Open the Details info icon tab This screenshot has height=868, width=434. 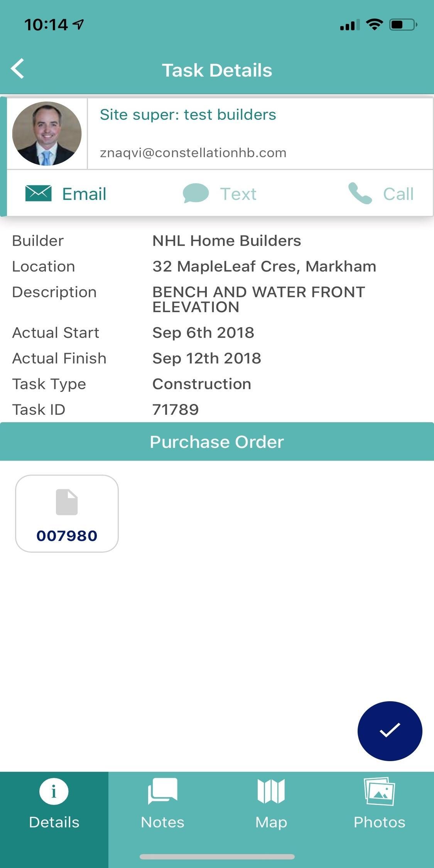[x=54, y=804]
